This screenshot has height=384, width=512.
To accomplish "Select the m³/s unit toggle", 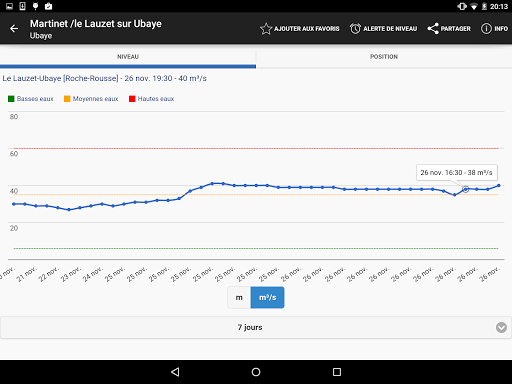I will pyautogui.click(x=267, y=297).
